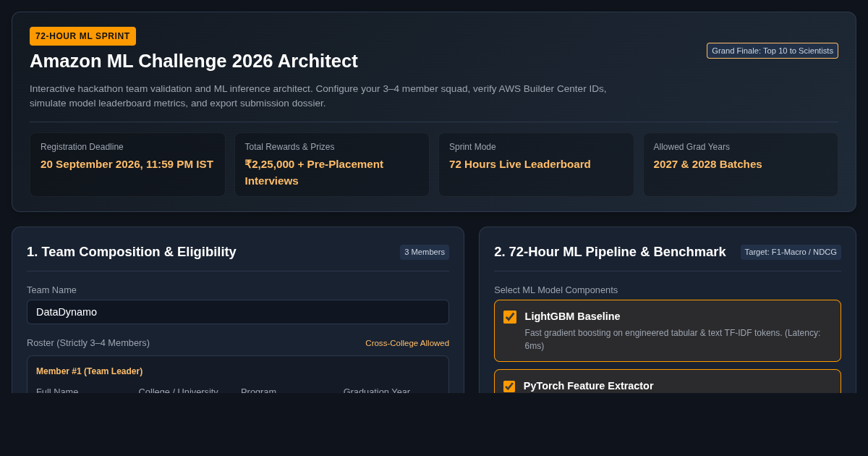Click the Cross-College Allowed label
The height and width of the screenshot is (456, 868).
[407, 343]
